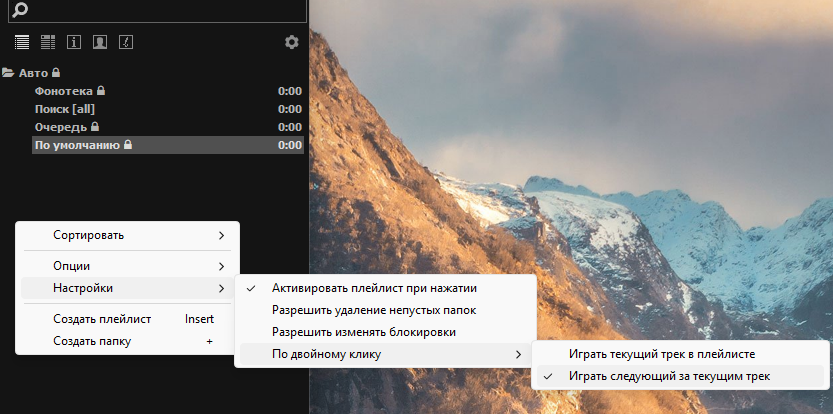The height and width of the screenshot is (414, 833).
Task: Click the 0:00 duration of По умолчанию
Action: click(290, 145)
